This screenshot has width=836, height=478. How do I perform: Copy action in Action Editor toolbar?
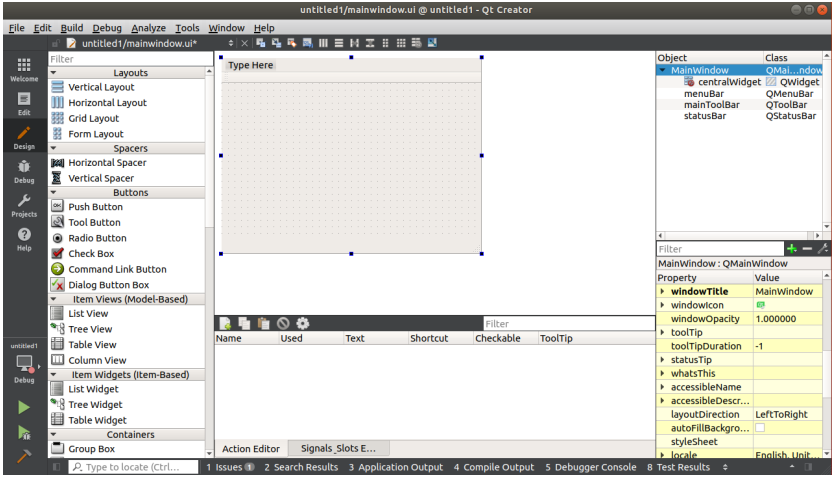tap(244, 323)
